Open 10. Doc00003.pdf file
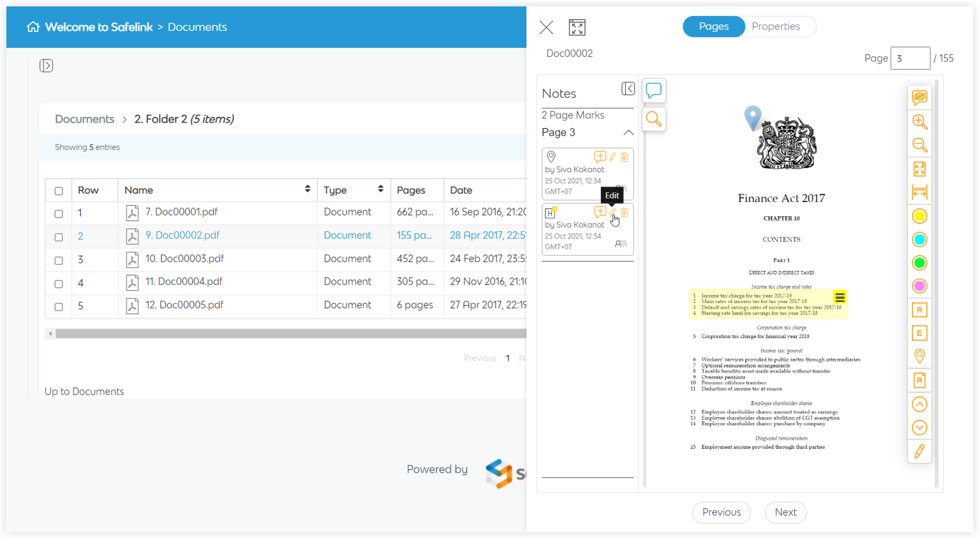 pyautogui.click(x=184, y=258)
